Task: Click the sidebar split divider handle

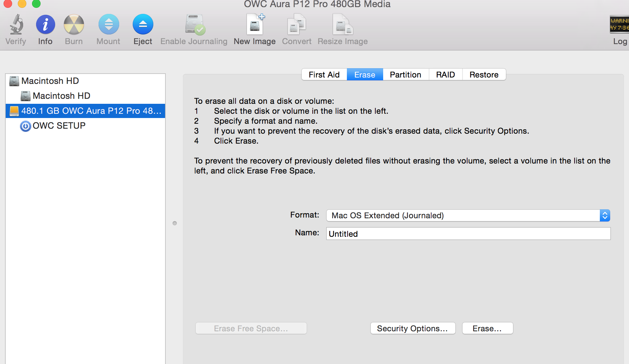Action: point(175,223)
